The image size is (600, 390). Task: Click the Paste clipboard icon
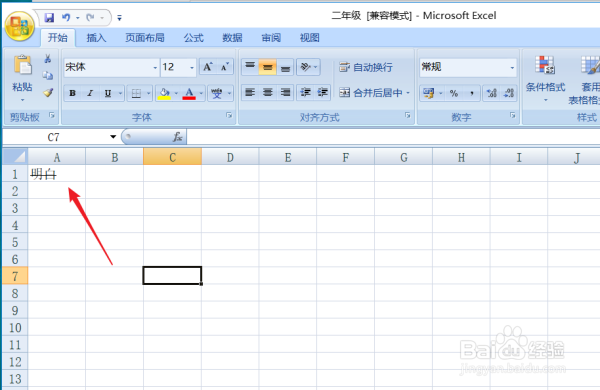point(23,65)
